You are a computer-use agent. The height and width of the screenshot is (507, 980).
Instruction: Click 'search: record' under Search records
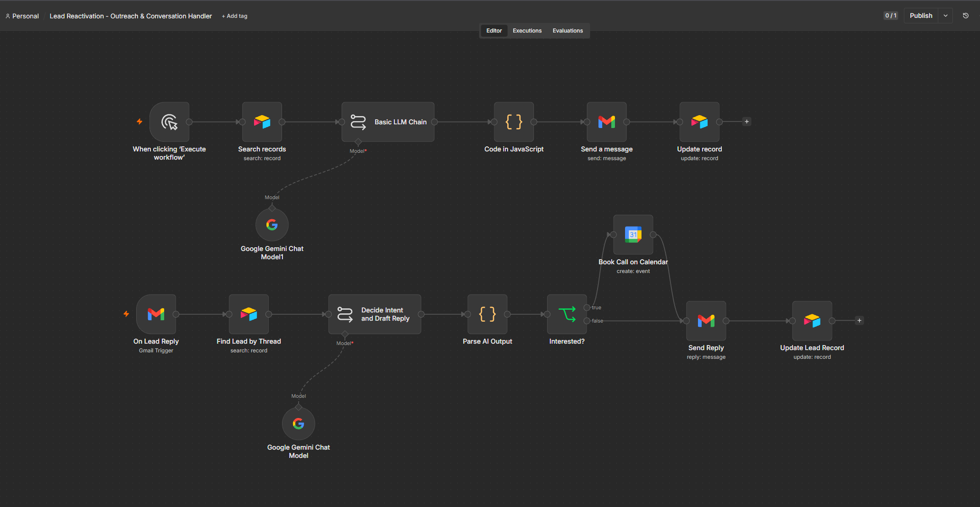[262, 158]
